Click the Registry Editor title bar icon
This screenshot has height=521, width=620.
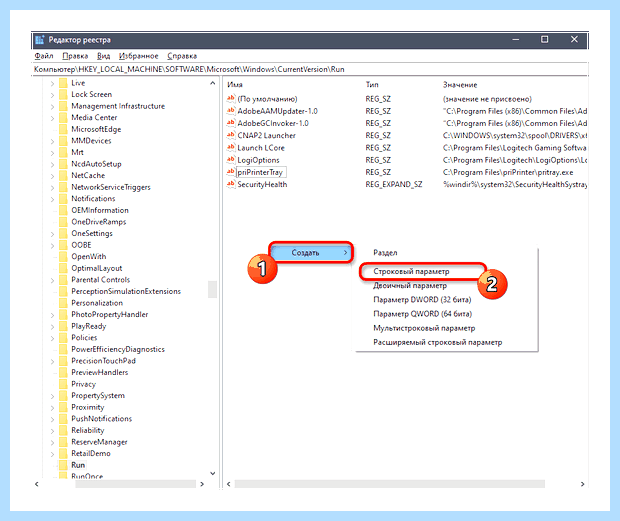click(x=40, y=40)
